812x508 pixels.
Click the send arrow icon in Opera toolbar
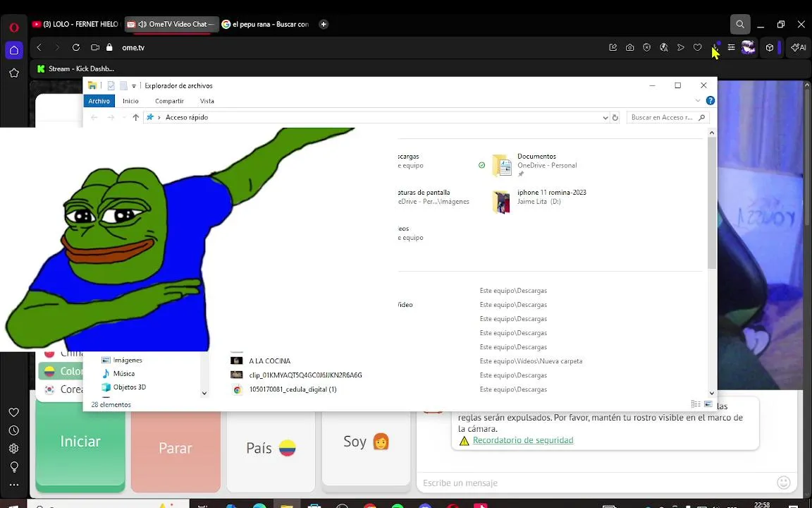(x=681, y=47)
